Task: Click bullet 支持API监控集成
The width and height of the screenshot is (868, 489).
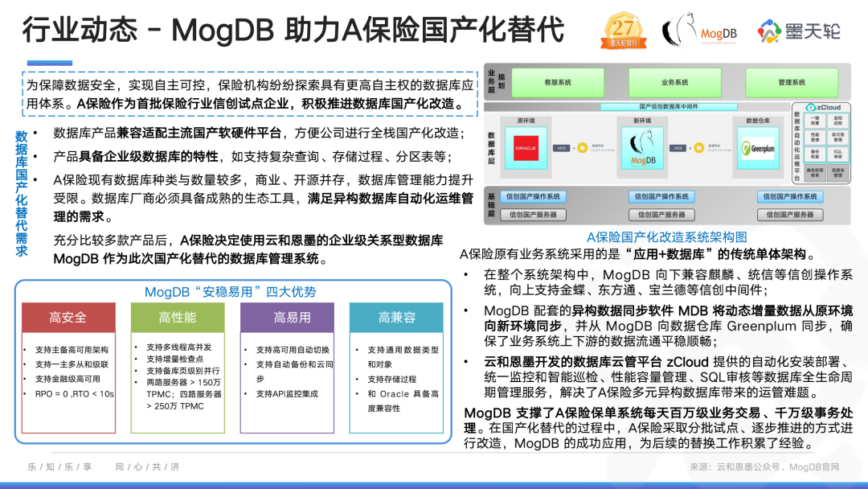Action: (287, 394)
